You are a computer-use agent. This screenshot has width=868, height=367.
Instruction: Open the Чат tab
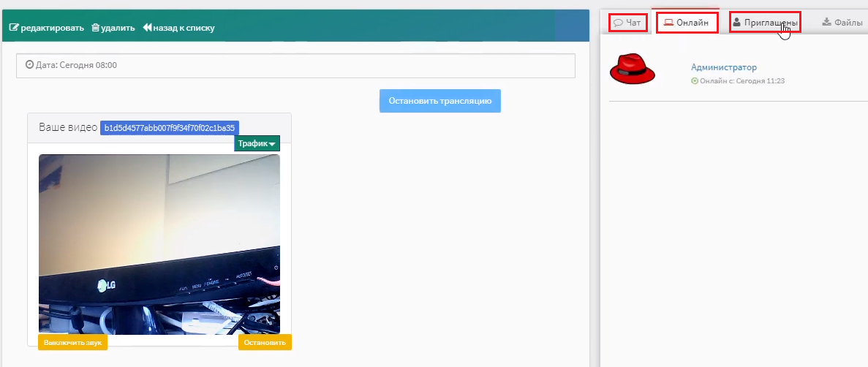(x=627, y=23)
